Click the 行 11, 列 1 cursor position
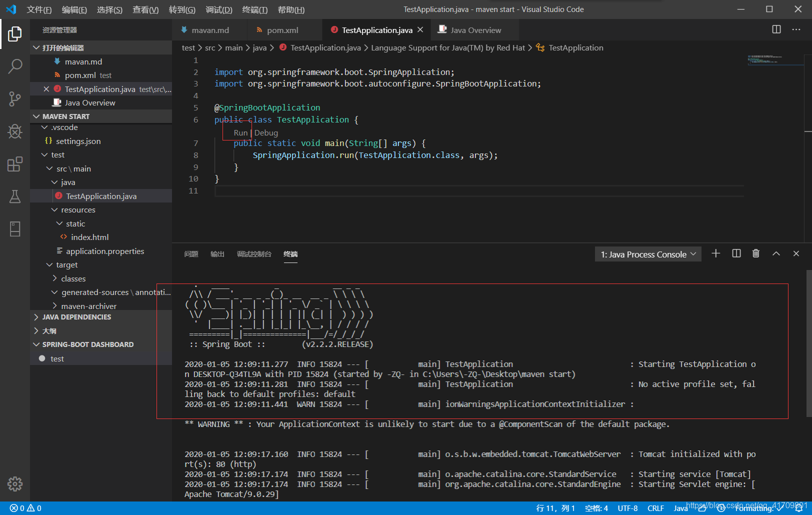Screen dimensions: 812x515 point(555,508)
